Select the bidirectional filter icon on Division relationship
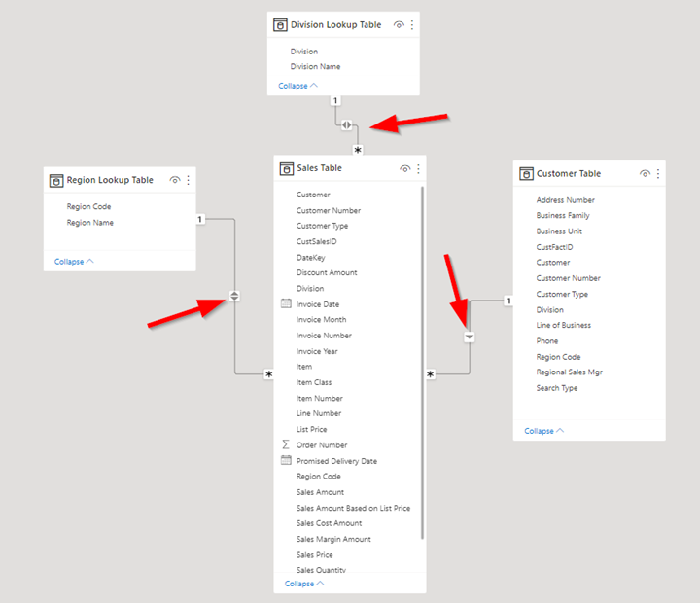Image resolution: width=700 pixels, height=603 pixels. (346, 125)
